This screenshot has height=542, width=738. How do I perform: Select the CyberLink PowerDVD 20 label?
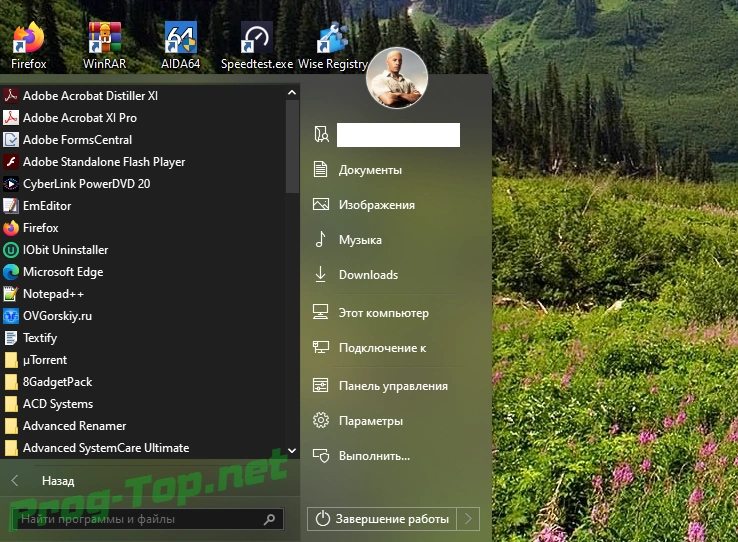tap(87, 184)
